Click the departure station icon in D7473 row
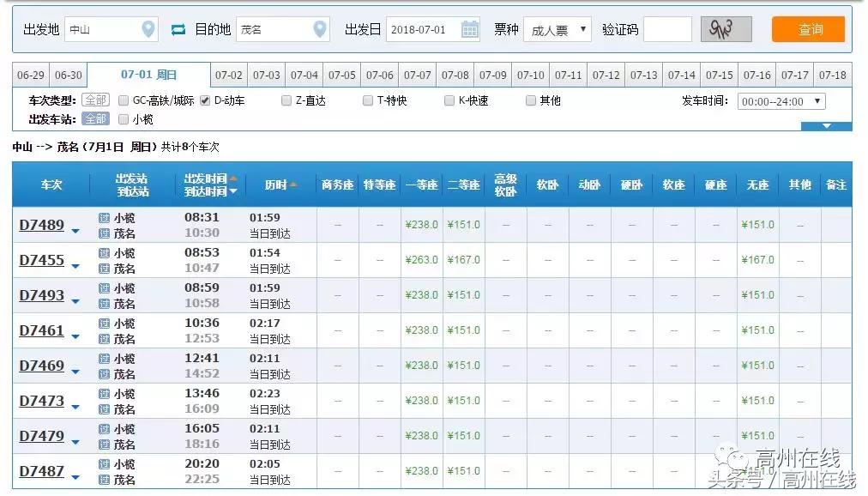The width and height of the screenshot is (868, 496). (104, 394)
